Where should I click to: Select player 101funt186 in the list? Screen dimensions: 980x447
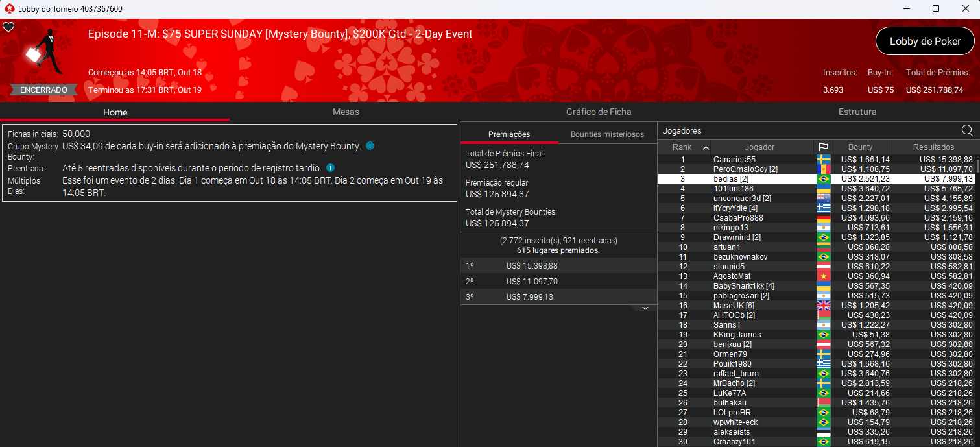(x=817, y=189)
